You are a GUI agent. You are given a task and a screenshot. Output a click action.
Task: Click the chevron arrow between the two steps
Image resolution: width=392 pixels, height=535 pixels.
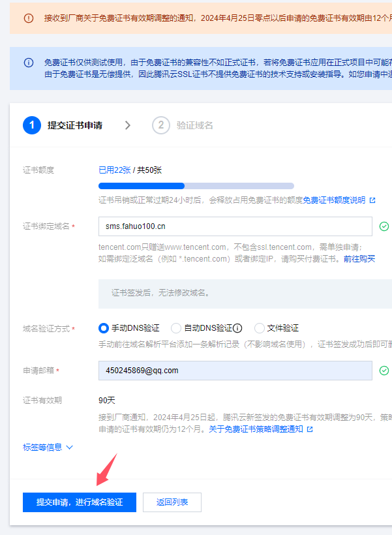(x=127, y=125)
